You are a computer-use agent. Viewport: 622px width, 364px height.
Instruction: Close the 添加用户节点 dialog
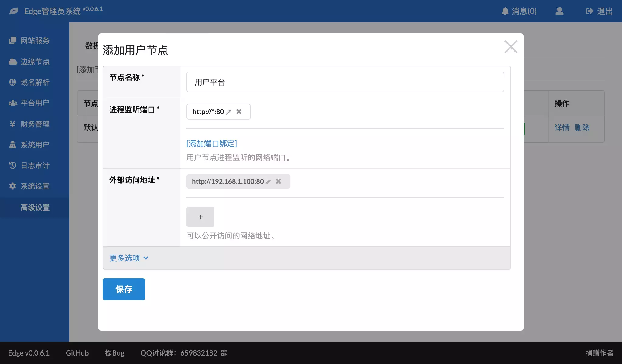click(511, 47)
